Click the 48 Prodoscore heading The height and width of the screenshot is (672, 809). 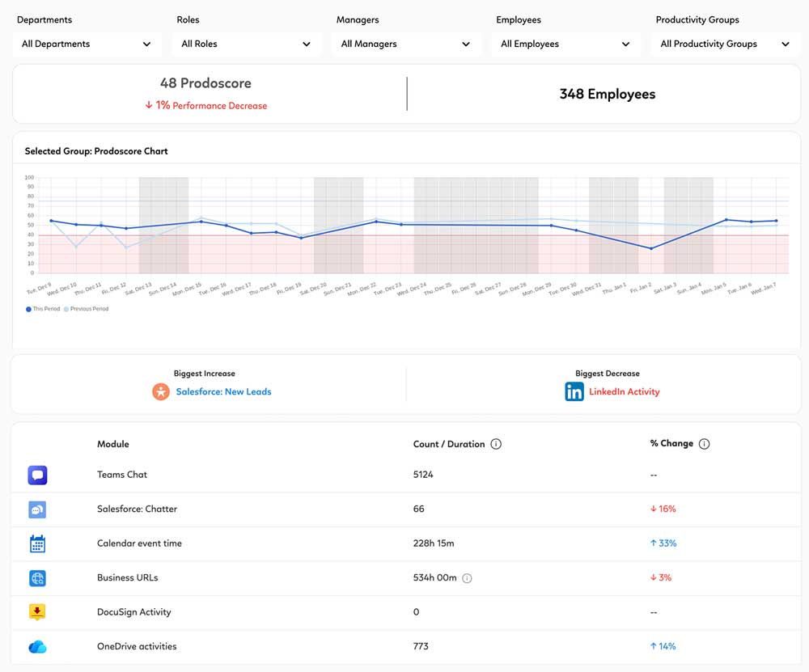click(205, 83)
